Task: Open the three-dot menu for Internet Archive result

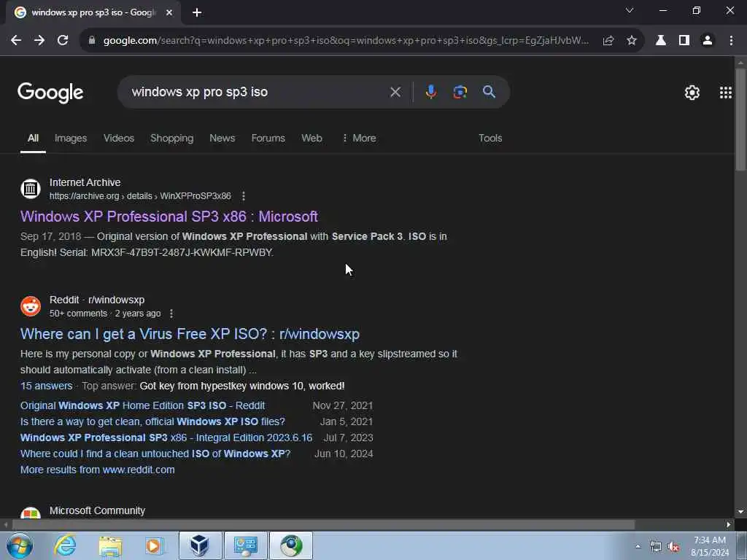Action: [244, 196]
